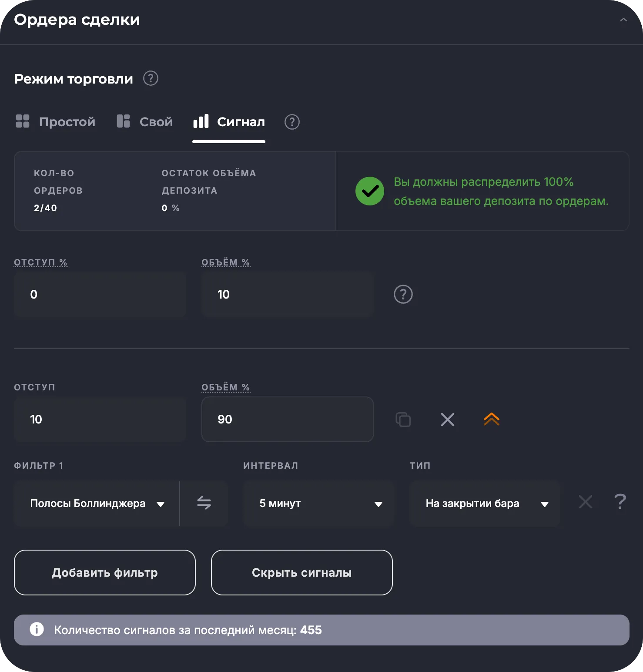Collapse order settings with orange double chevron
The height and width of the screenshot is (672, 643).
[491, 419]
